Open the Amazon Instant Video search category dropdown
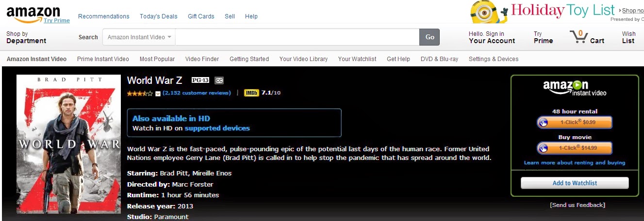Screen dimensions: 644x221 139,37
